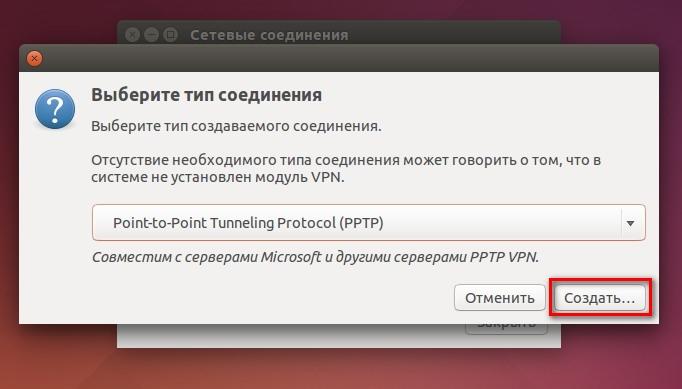
Task: Click the Создать… button
Action: tap(600, 298)
